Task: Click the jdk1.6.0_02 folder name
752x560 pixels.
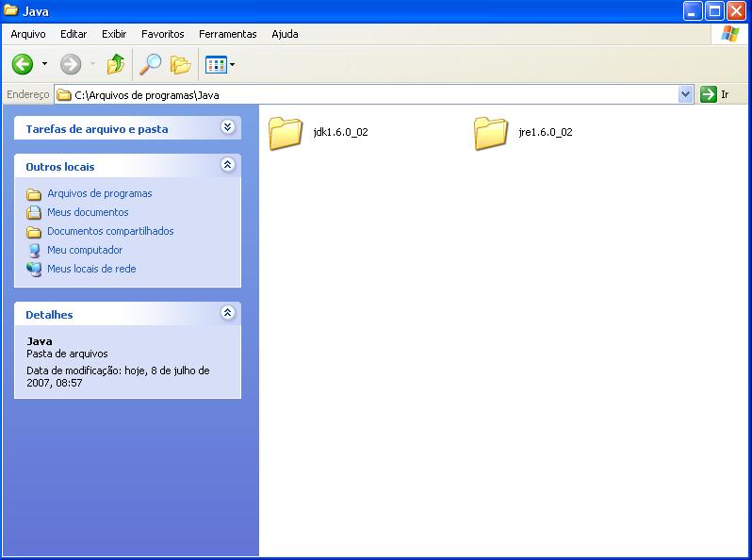Action: pos(340,132)
